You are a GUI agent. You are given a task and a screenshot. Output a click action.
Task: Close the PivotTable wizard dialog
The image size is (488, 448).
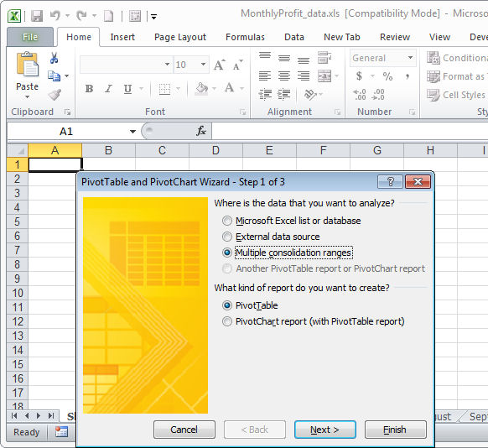click(418, 181)
